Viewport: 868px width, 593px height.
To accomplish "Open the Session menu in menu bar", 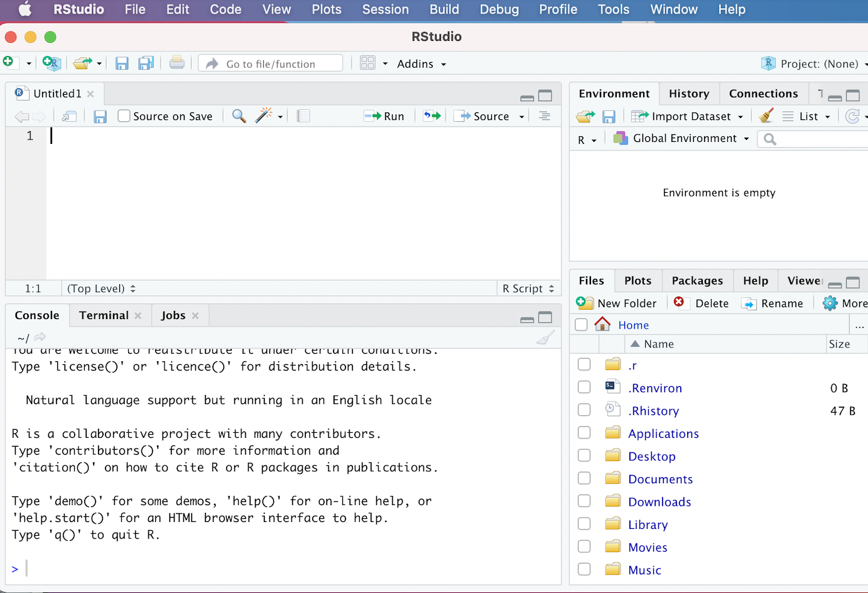I will tap(385, 9).
